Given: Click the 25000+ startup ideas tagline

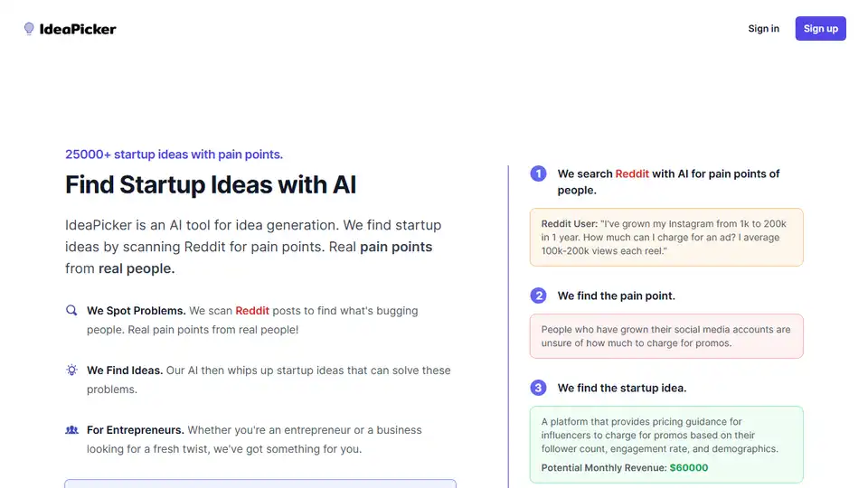Looking at the screenshot, I should (x=174, y=155).
